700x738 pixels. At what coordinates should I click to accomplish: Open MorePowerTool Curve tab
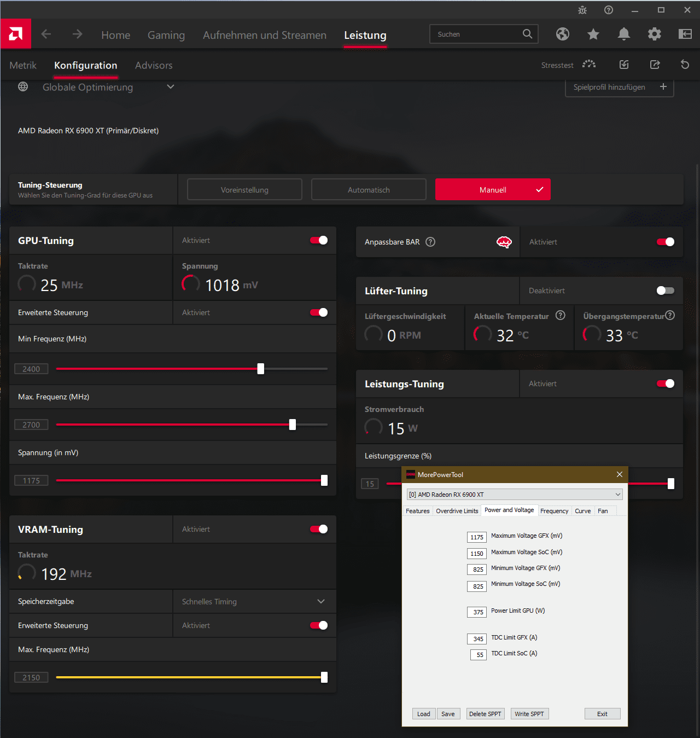583,511
